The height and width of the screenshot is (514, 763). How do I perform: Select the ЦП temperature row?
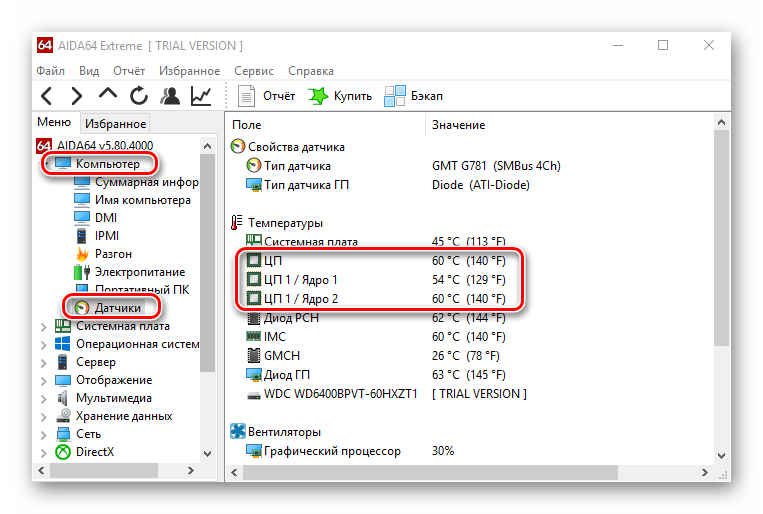click(376, 261)
